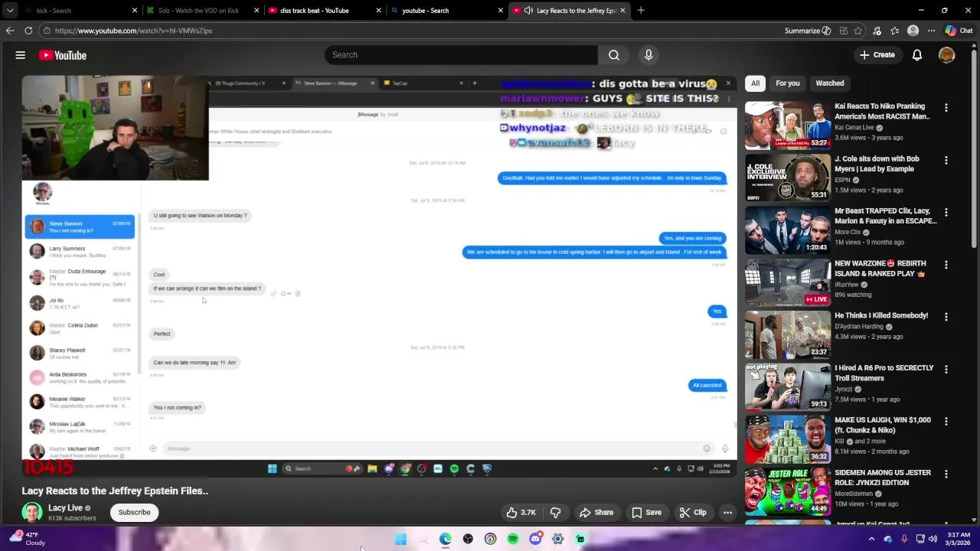
Task: Open the green app icon on the taskbar
Action: (580, 540)
